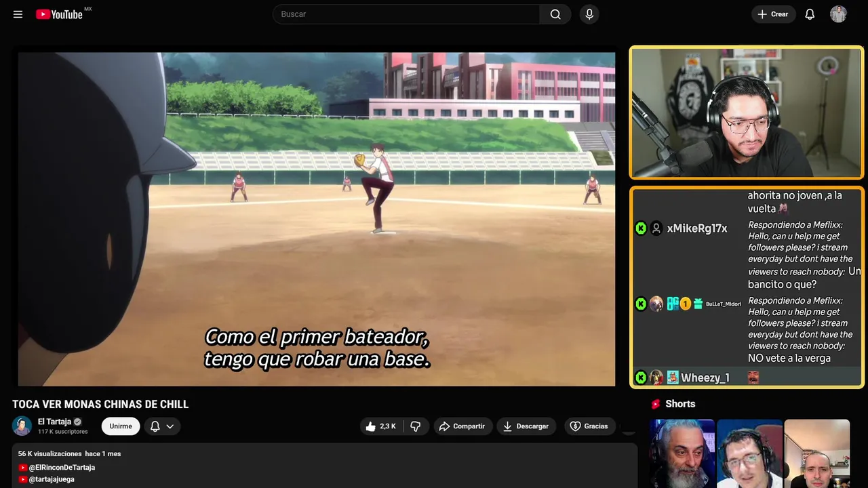
Task: Like the video with thumbs up
Action: click(370, 426)
